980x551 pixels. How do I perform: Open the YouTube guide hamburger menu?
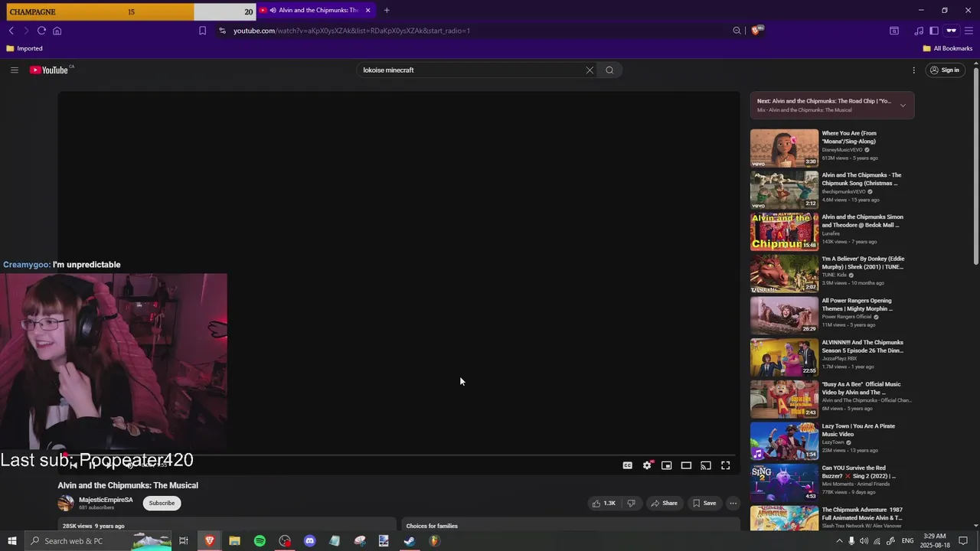coord(14,70)
